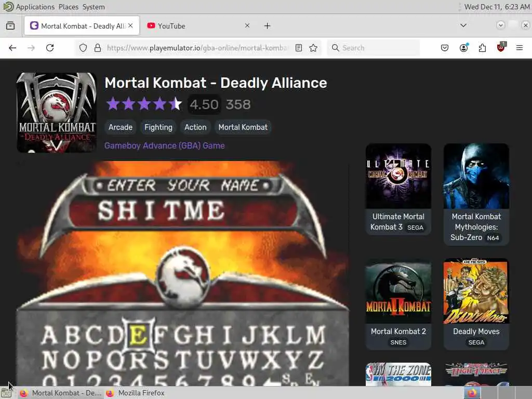Open the Fighting tag
Screen dimensions: 532x399
(158, 127)
